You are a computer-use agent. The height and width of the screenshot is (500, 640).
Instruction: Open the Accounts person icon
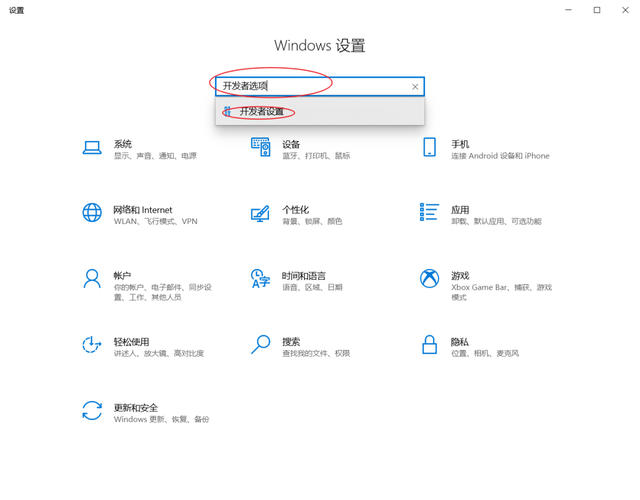(x=92, y=278)
